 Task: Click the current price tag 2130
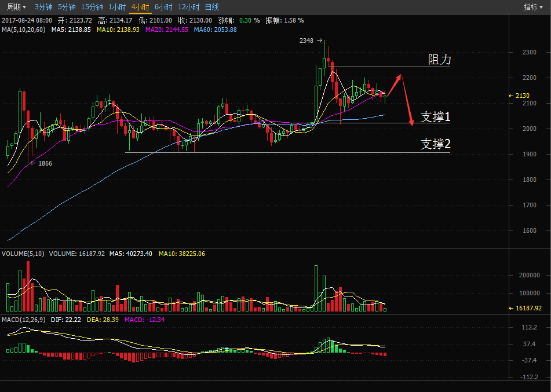(522, 96)
